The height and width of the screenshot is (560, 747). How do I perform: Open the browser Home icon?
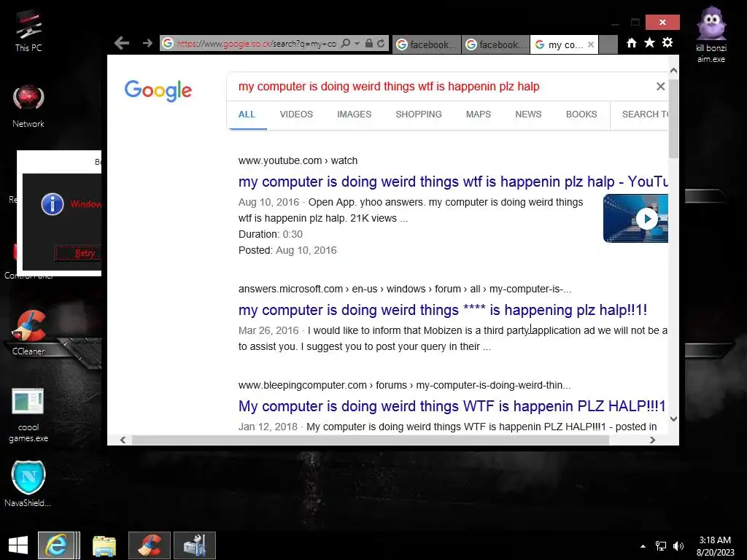click(632, 43)
